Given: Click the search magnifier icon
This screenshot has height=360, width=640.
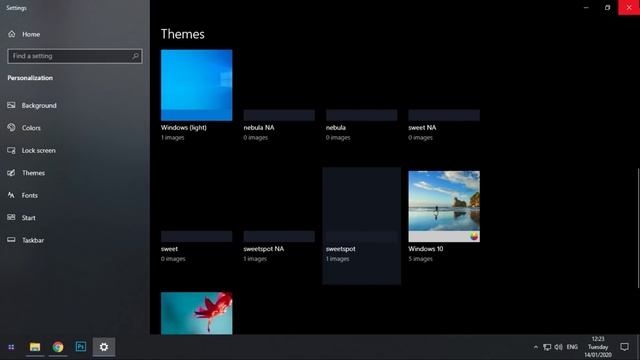Looking at the screenshot, I should (x=135, y=56).
